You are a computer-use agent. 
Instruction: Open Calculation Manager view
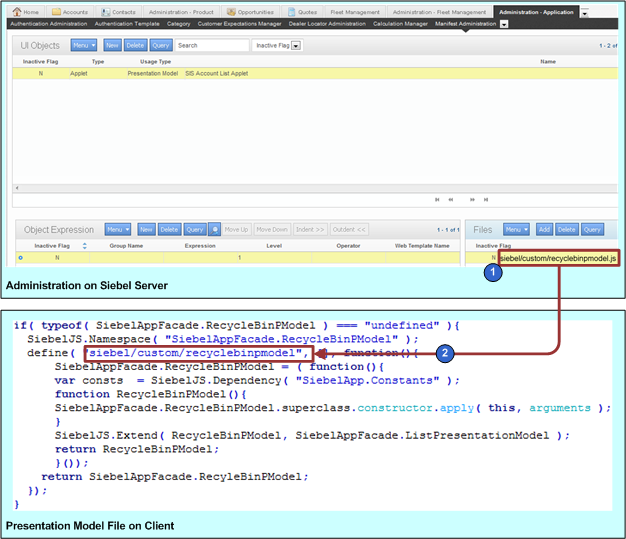coord(400,24)
